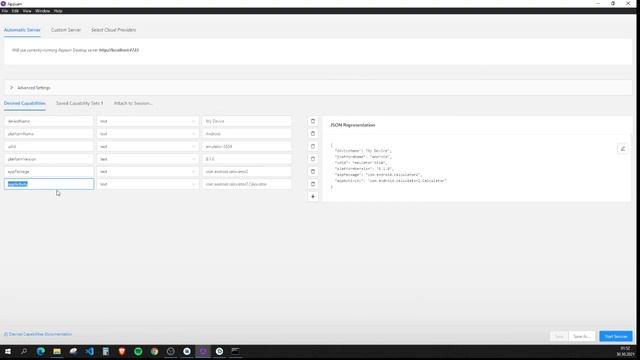Open type dropdown for platformName row
Screen dimensions: 640x360
[x=147, y=134]
